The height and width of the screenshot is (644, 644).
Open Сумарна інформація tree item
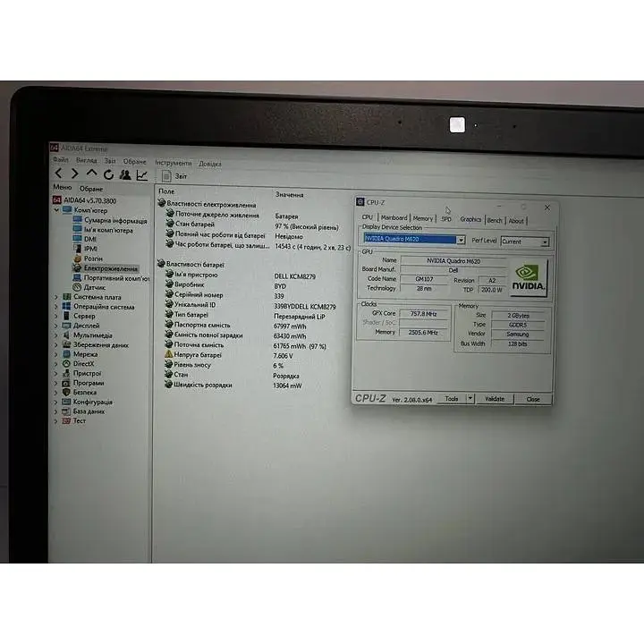(x=110, y=221)
